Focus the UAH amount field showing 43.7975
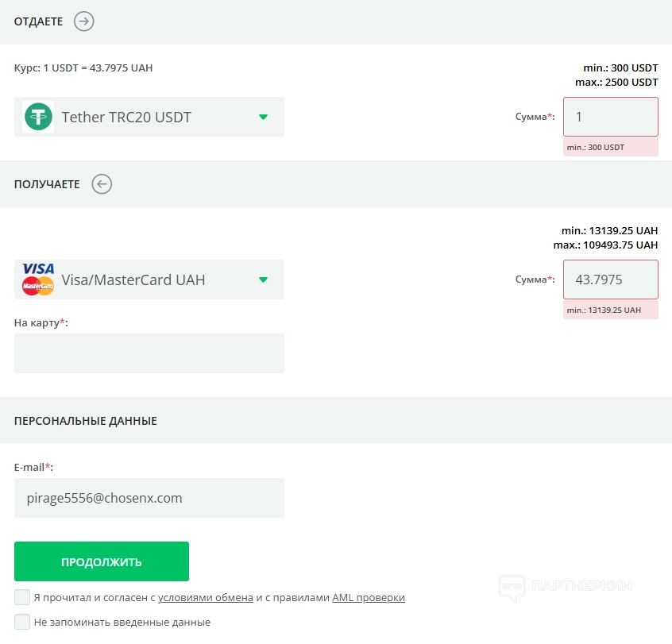 coord(610,280)
